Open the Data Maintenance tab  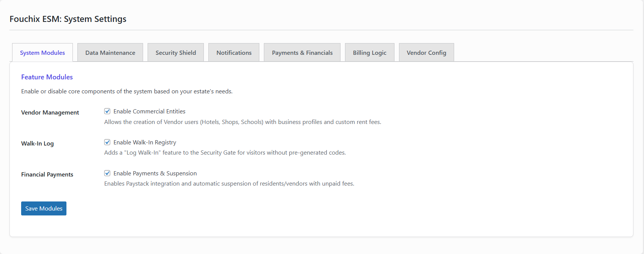pos(110,53)
